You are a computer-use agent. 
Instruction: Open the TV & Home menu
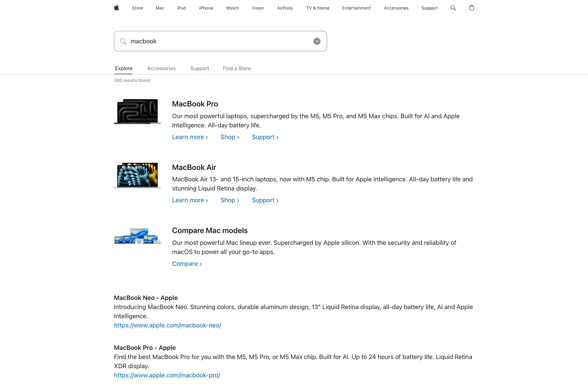318,8
